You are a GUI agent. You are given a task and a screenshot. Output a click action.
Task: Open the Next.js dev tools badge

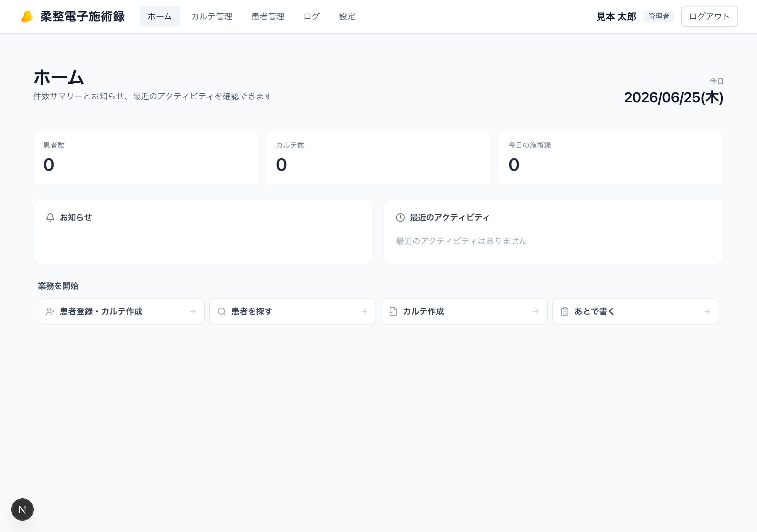[22, 509]
